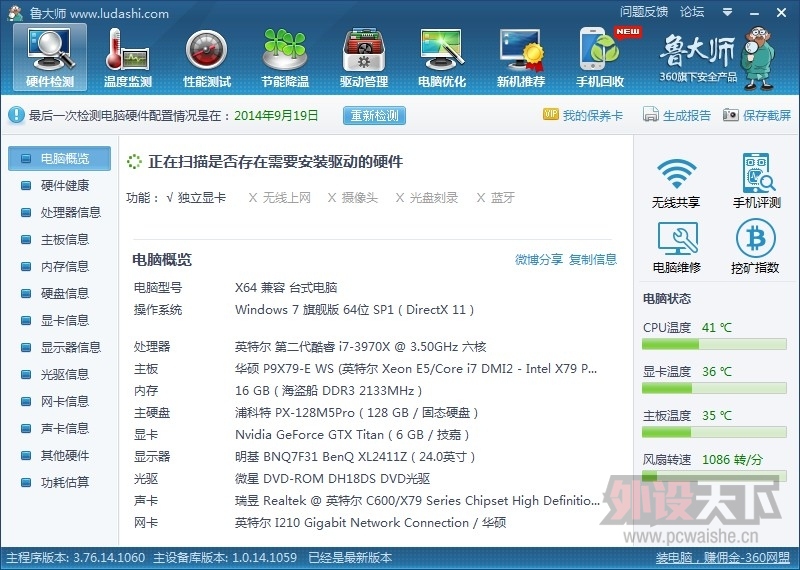Screen dimensions: 800x570
Task: Launch 手机评测 phone benchmark
Action: tap(757, 181)
